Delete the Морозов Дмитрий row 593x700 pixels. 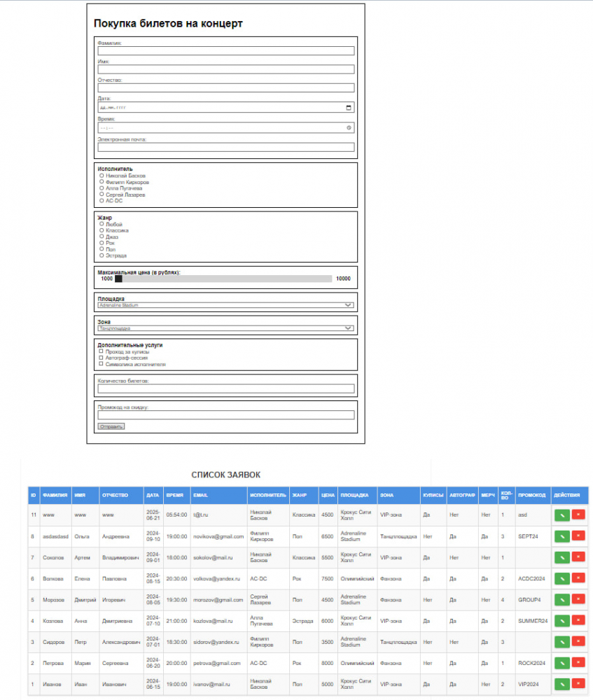(578, 598)
